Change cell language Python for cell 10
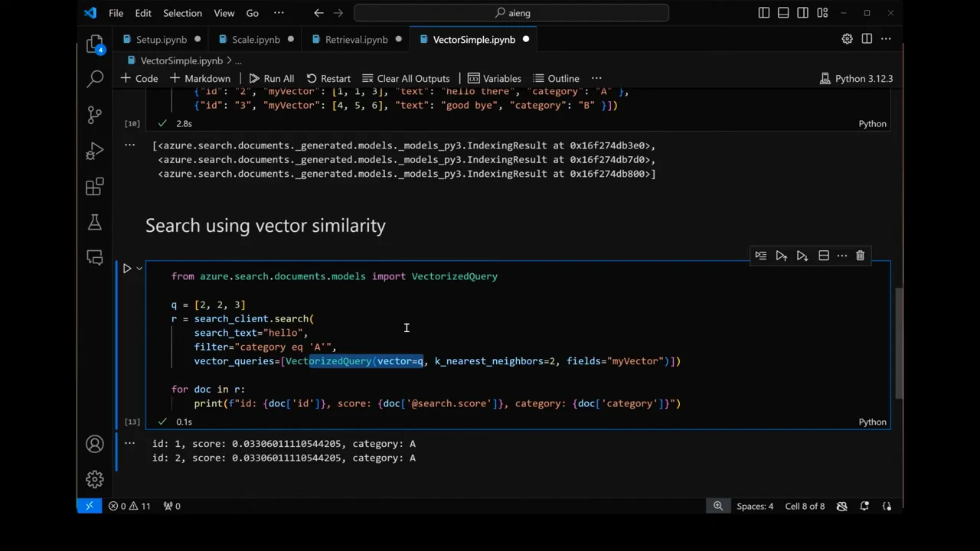 pos(872,123)
